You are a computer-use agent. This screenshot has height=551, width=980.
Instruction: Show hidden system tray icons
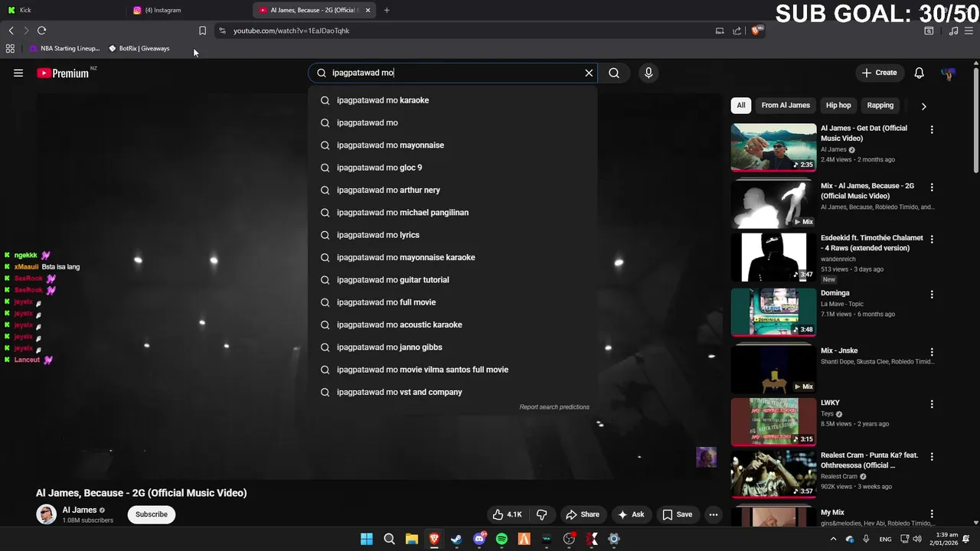[x=833, y=539]
